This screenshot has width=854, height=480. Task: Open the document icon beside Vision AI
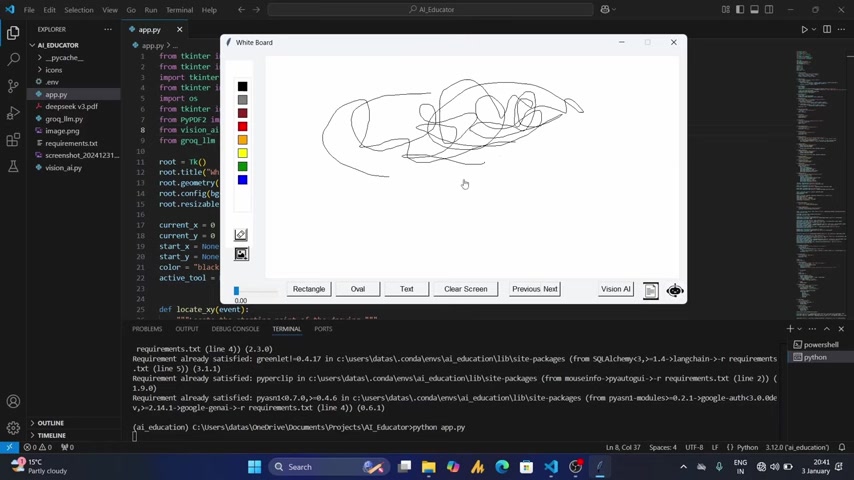[650, 290]
